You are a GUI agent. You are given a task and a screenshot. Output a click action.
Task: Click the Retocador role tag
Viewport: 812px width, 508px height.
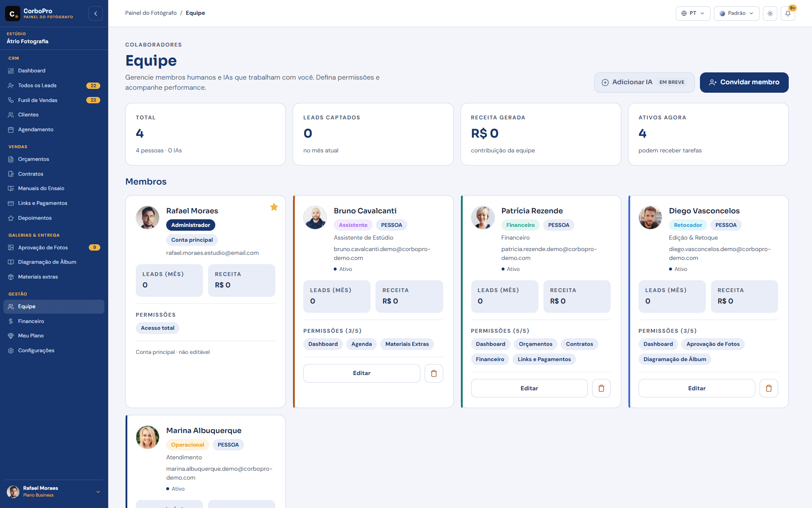pyautogui.click(x=688, y=225)
